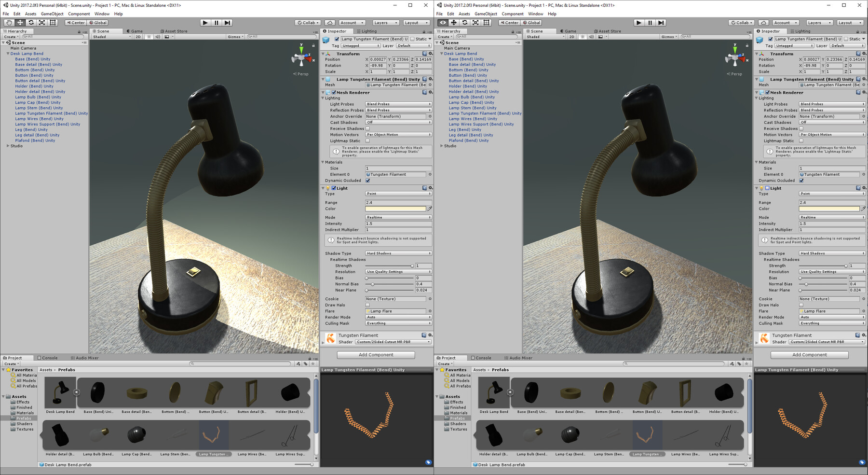Select the Hand pan tool
Viewport: 868px width, 475px height.
pos(9,23)
